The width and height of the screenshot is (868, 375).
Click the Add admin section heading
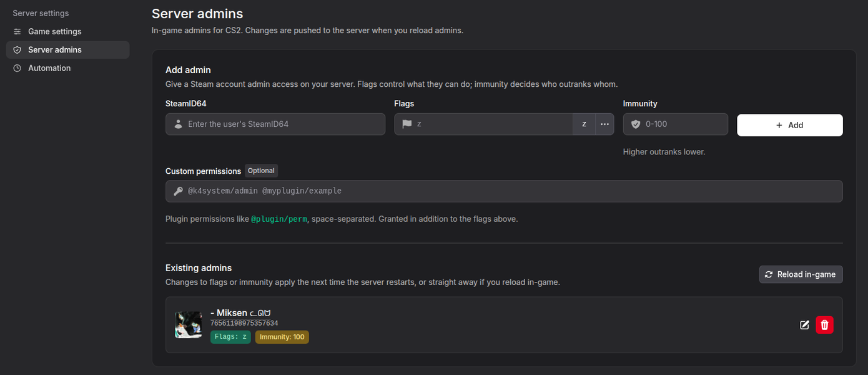pyautogui.click(x=188, y=70)
